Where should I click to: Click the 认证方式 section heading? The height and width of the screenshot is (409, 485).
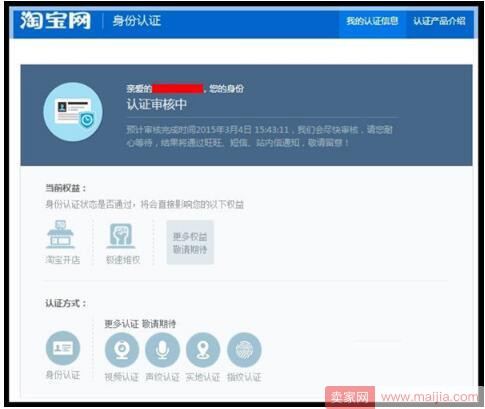66,303
